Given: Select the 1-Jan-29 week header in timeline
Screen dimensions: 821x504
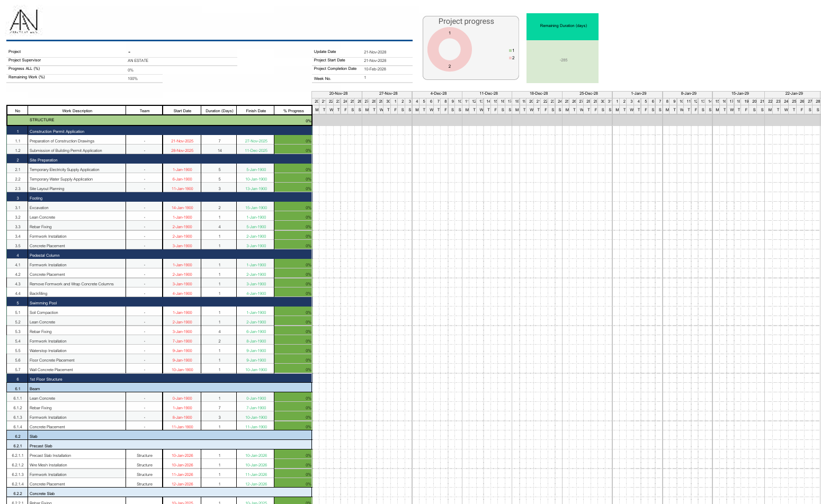Looking at the screenshot, I should [x=638, y=93].
